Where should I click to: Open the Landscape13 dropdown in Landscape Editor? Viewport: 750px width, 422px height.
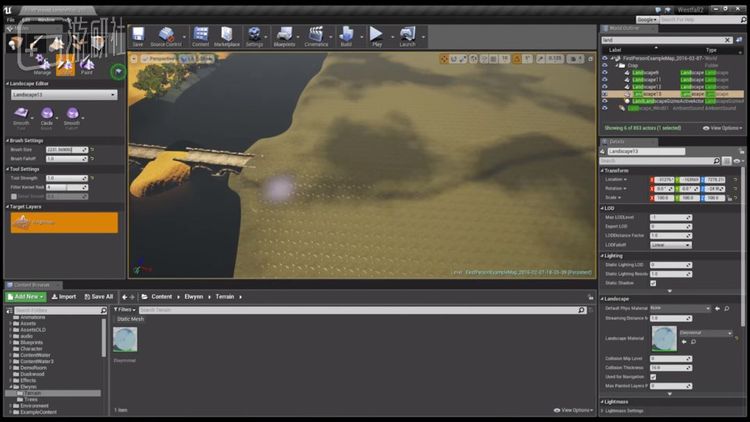(x=63, y=95)
